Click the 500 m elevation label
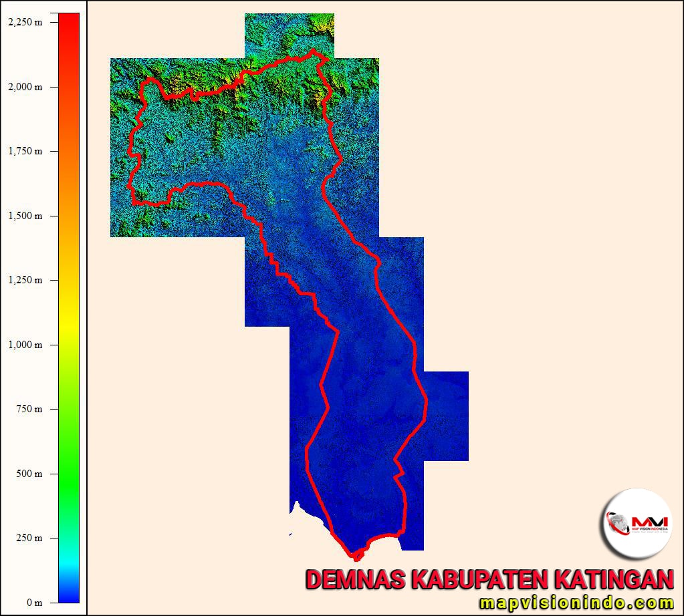The width and height of the screenshot is (684, 616). [x=29, y=474]
